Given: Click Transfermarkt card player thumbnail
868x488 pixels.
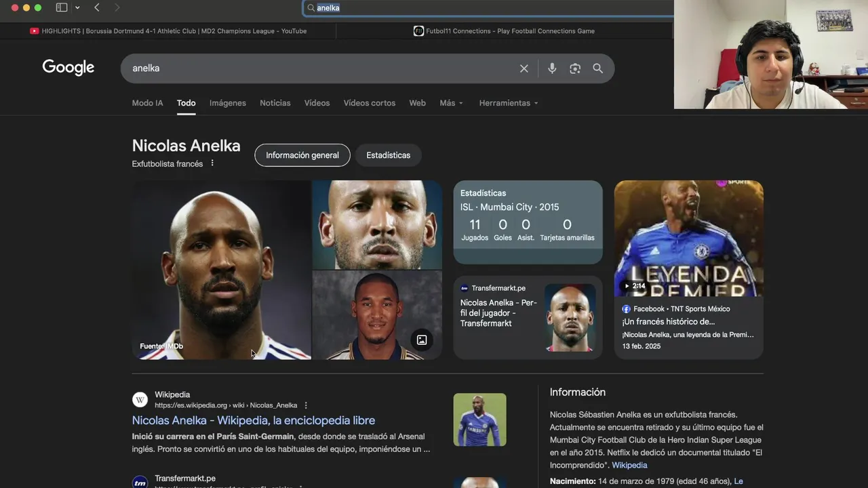Looking at the screenshot, I should point(570,317).
